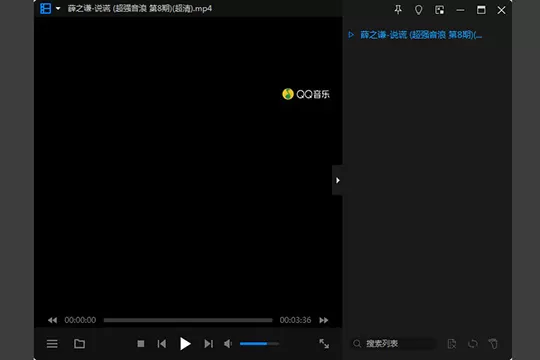Add files with the playlist add icon
The width and height of the screenshot is (540, 360).
coord(451,344)
